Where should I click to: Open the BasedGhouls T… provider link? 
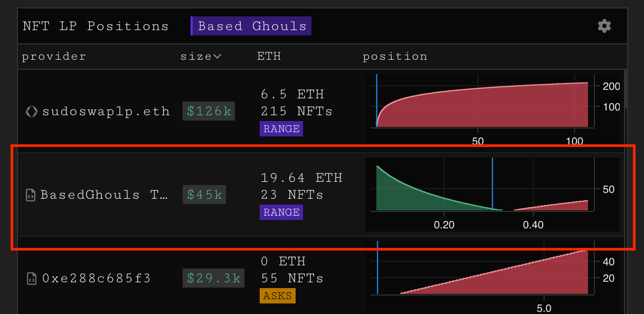[x=104, y=195]
